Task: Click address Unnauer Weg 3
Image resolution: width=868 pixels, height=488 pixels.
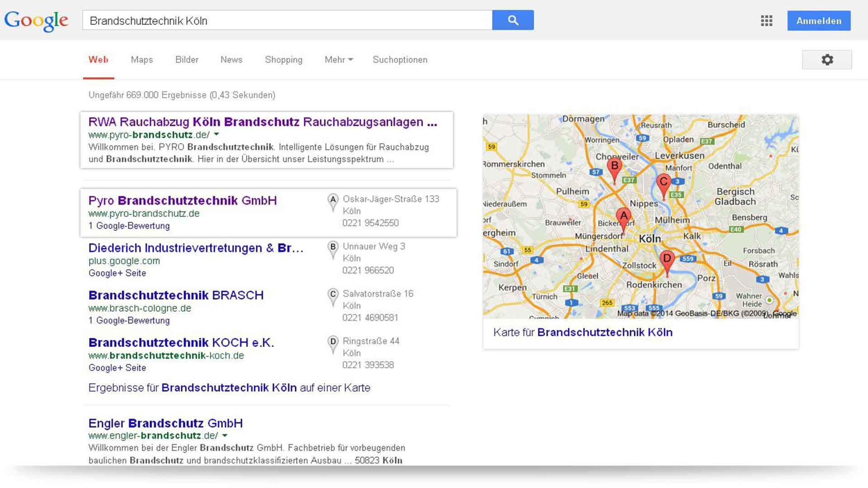Action: pyautogui.click(x=374, y=247)
